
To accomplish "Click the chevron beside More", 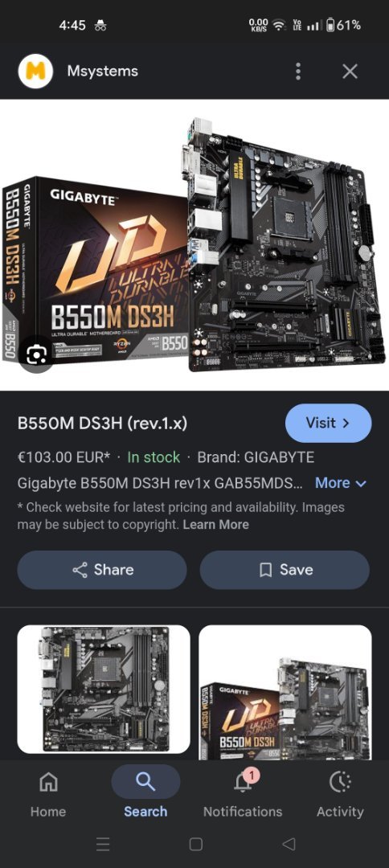I will (x=361, y=483).
